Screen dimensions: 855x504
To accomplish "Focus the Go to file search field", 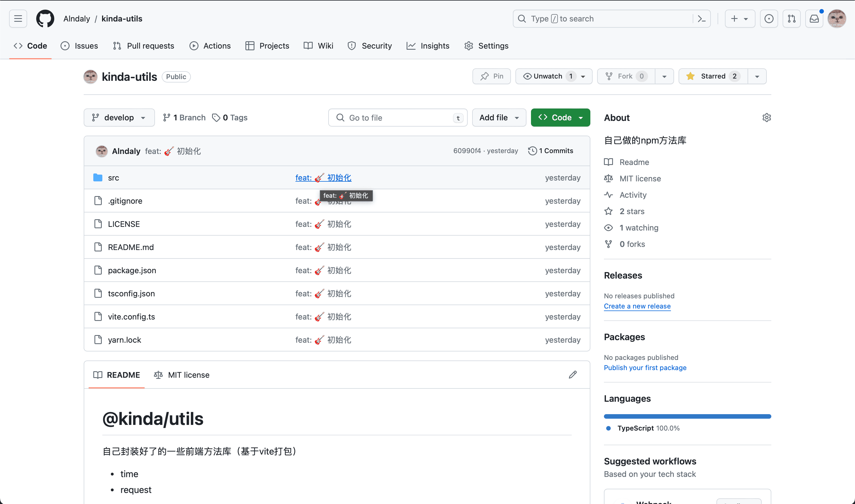I will coord(398,118).
